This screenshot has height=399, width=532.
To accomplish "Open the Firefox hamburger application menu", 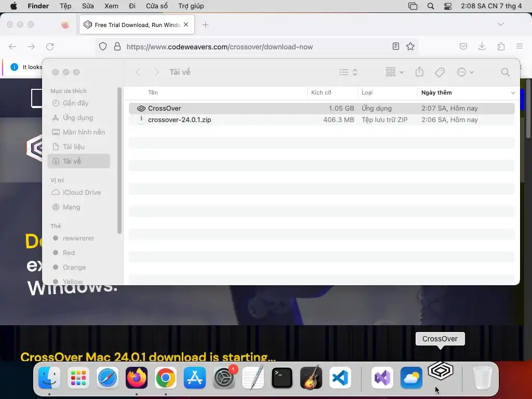I will point(520,46).
